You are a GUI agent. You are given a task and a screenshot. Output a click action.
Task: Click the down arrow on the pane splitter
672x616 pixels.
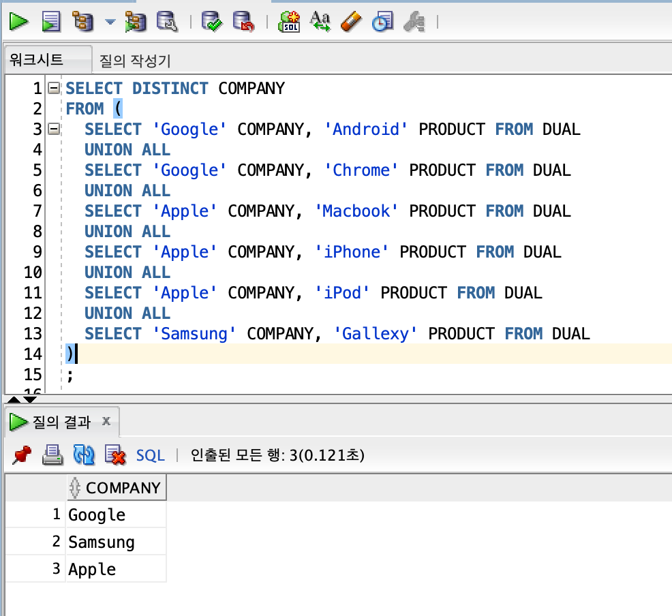(31, 399)
